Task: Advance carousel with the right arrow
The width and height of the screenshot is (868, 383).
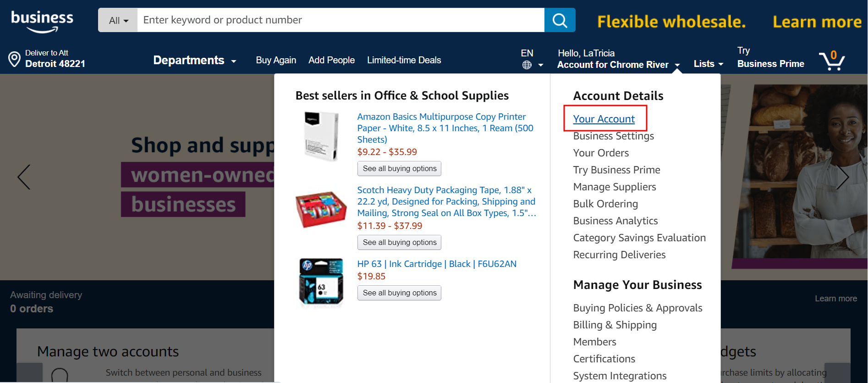Action: [842, 177]
